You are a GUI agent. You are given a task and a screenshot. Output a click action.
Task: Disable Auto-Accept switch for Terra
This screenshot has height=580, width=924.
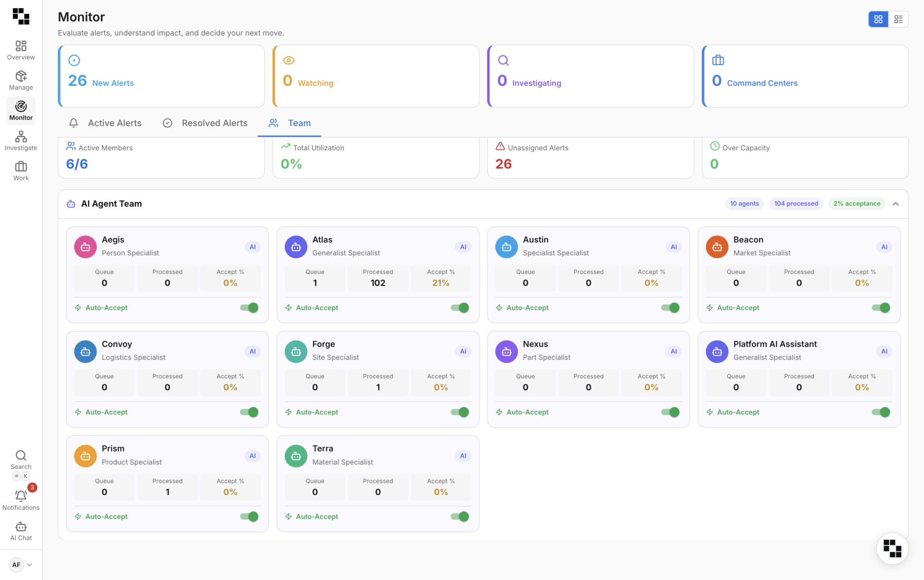(x=460, y=516)
